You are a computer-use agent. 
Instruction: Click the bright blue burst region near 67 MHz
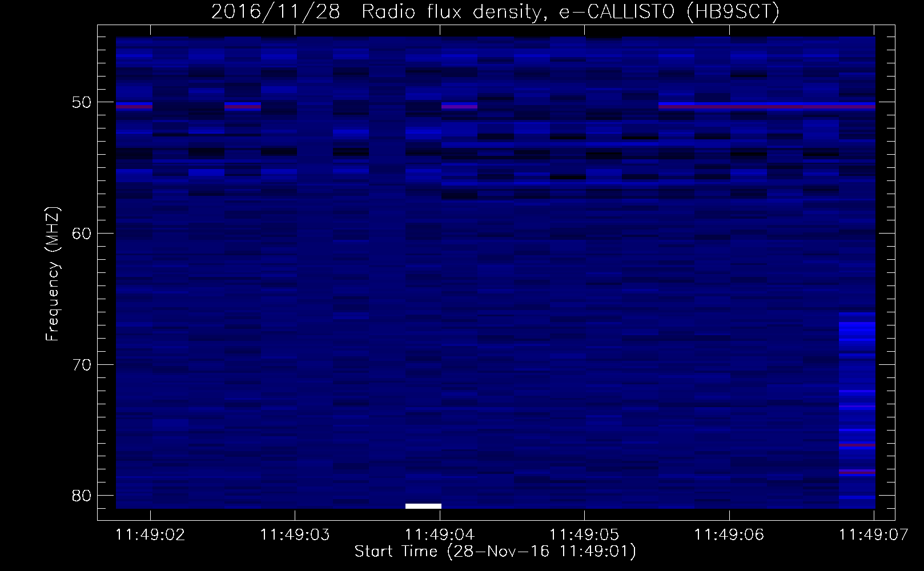click(x=857, y=331)
